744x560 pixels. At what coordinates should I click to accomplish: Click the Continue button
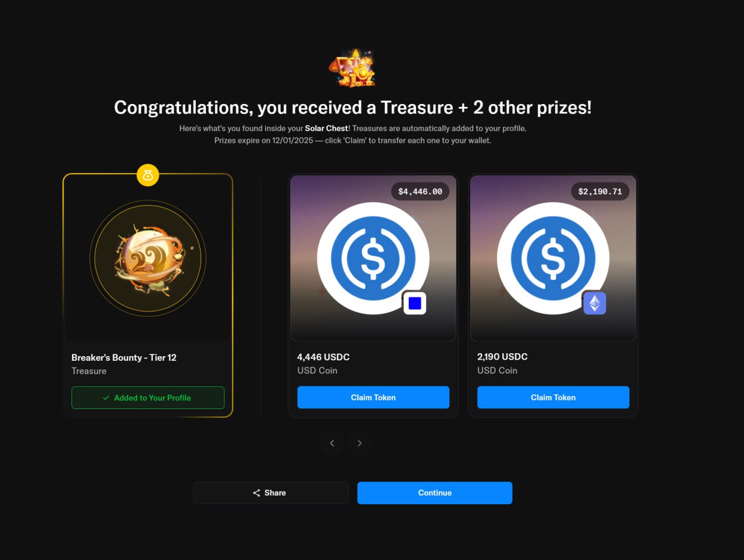[435, 493]
